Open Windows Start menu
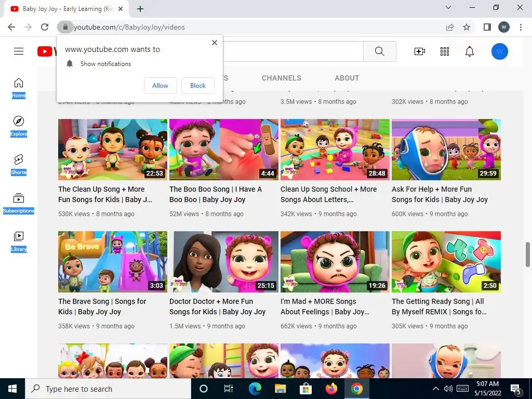Image resolution: width=532 pixels, height=399 pixels. tap(12, 389)
